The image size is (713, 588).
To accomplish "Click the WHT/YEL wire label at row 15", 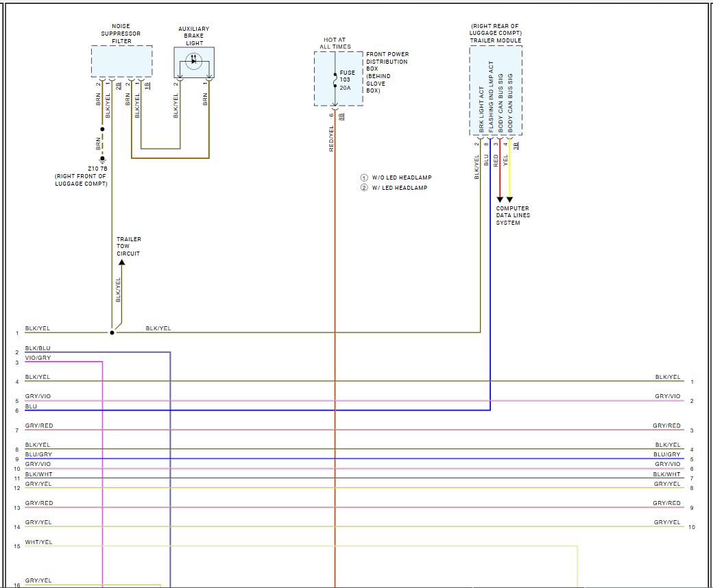I will point(38,542).
